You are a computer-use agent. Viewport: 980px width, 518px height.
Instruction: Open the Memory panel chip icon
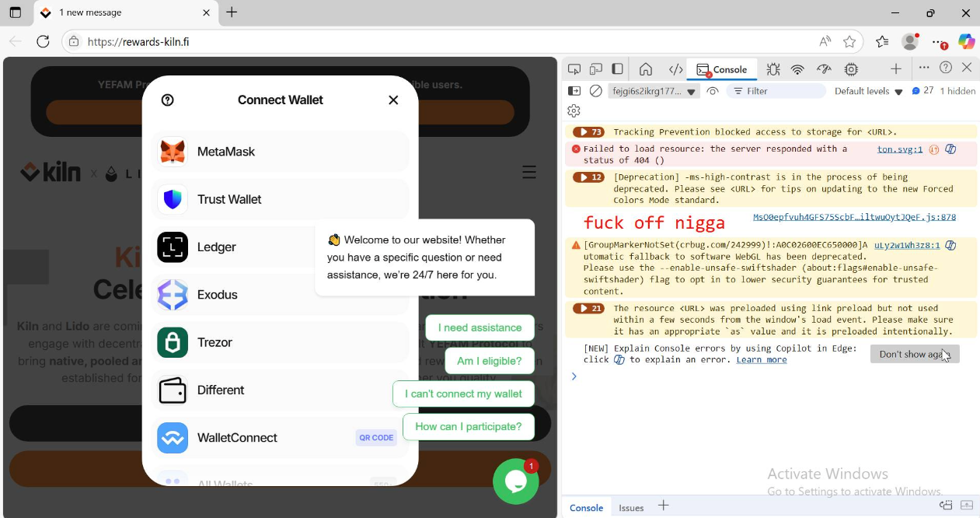pos(851,69)
